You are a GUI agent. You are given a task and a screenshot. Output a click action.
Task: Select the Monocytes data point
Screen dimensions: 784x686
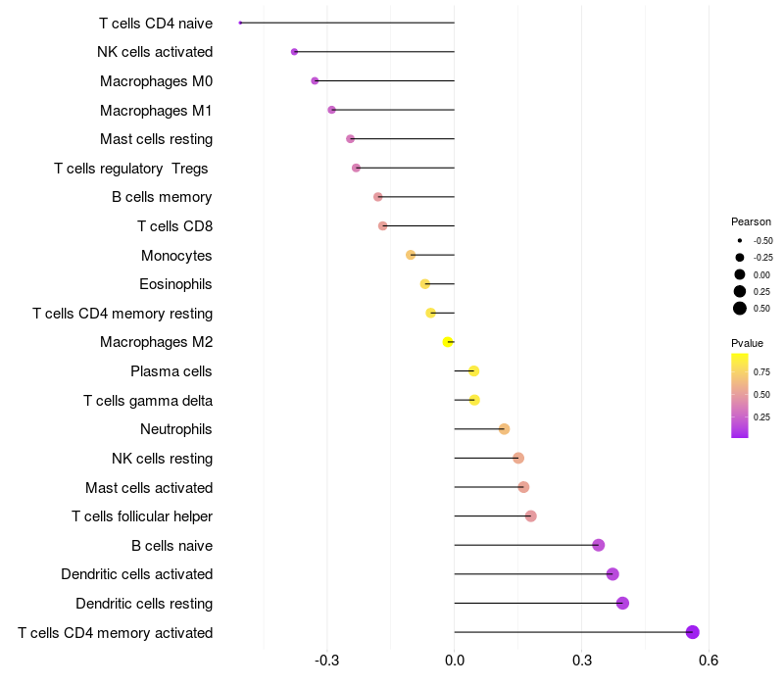point(411,255)
